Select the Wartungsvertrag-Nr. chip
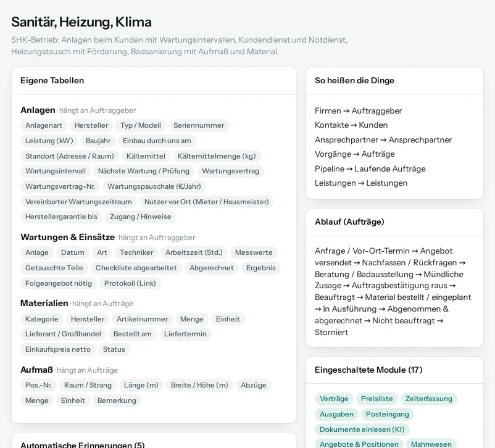 pos(60,186)
